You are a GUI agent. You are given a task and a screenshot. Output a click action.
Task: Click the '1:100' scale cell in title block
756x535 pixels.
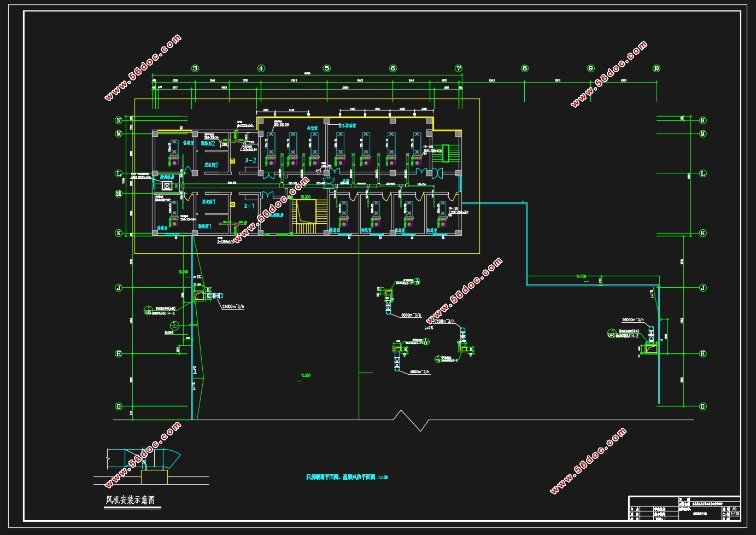735,514
